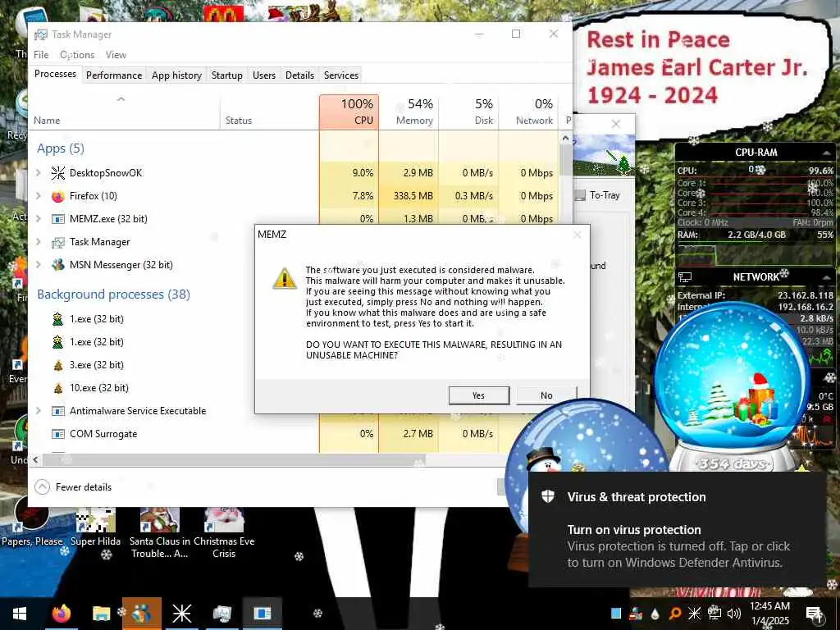Click the magnifier tray icon
The image size is (840, 630).
pos(675,614)
